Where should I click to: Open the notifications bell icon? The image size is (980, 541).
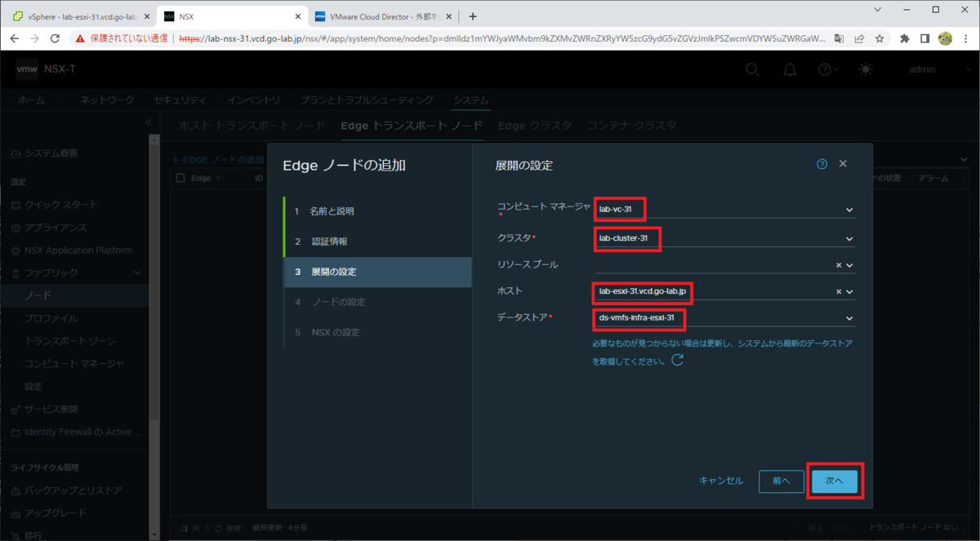[790, 69]
